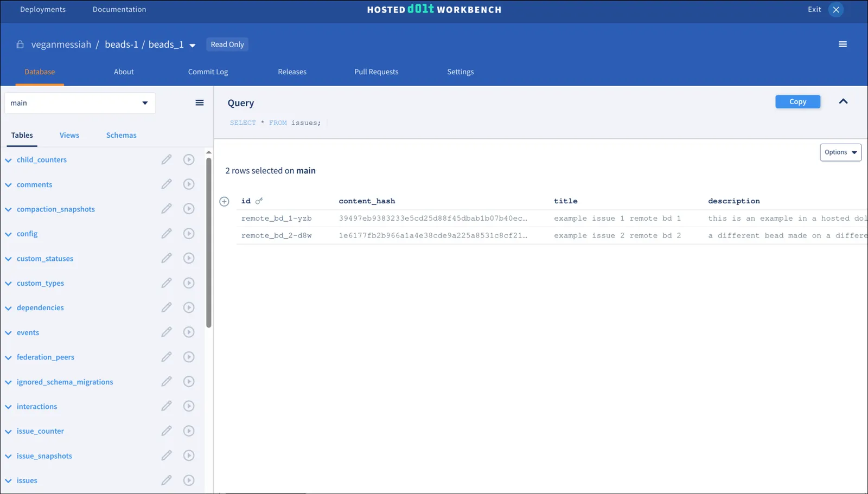The image size is (868, 494).
Task: Open the Settings tab
Action: [460, 72]
